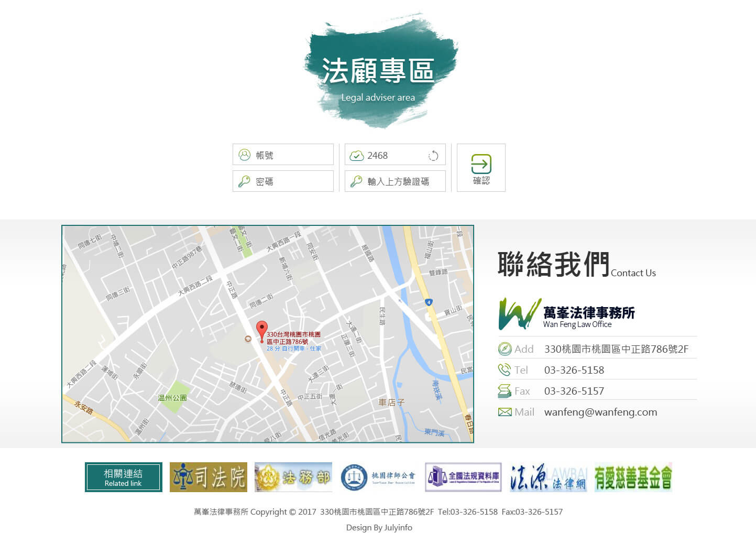The width and height of the screenshot is (756, 544).
Task: Click the fax machine icon beside Fax
Action: [503, 390]
